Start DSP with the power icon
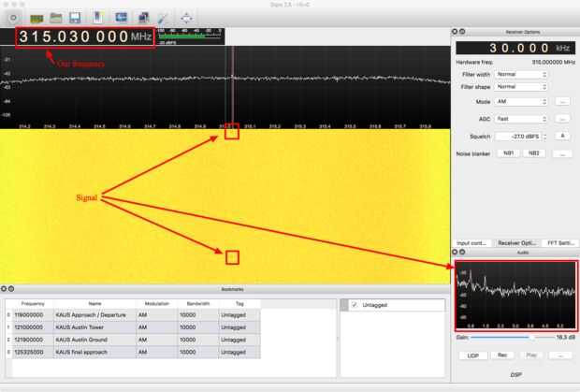Image resolution: width=580 pixels, height=392 pixels. pos(14,18)
